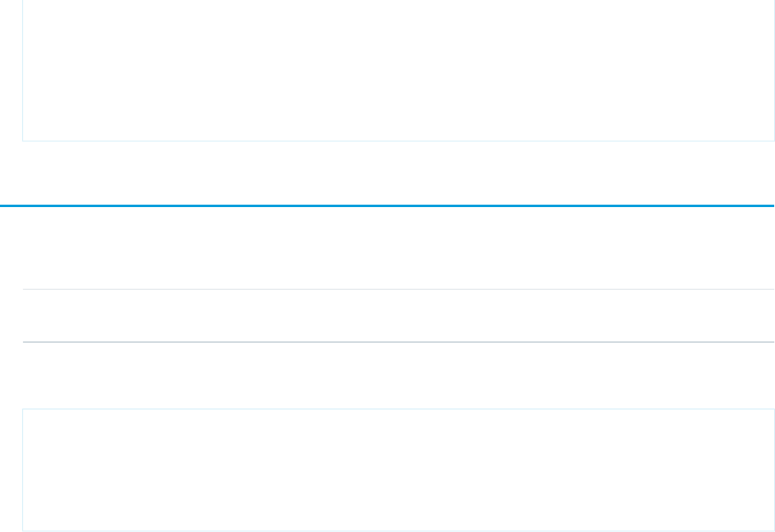The height and width of the screenshot is (532, 775).
Task: Click the top border of the lower box
Action: pyautogui.click(x=398, y=409)
